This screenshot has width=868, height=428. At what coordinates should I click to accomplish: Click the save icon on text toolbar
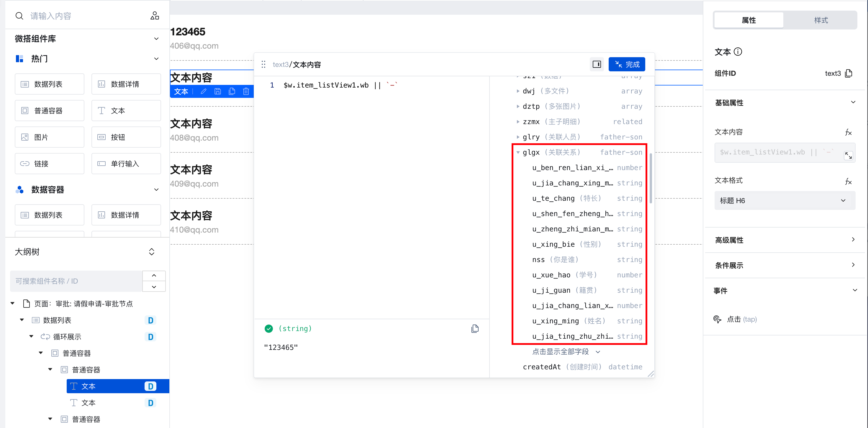pyautogui.click(x=218, y=92)
